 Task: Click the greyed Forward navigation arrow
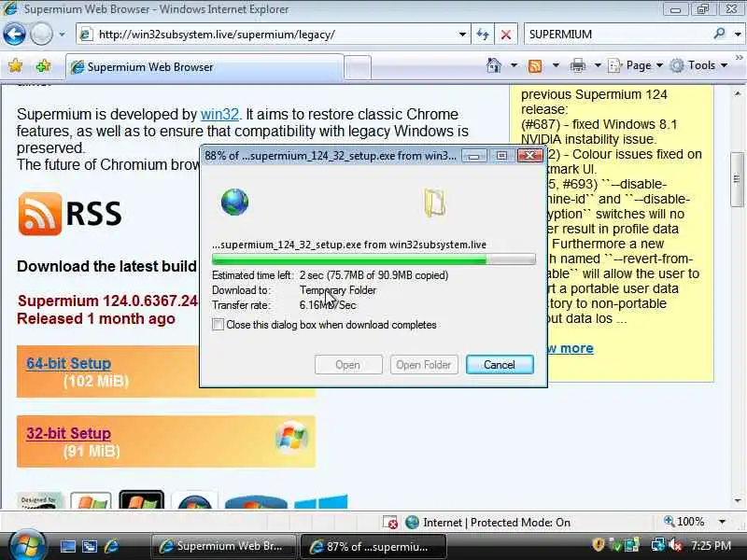click(41, 35)
